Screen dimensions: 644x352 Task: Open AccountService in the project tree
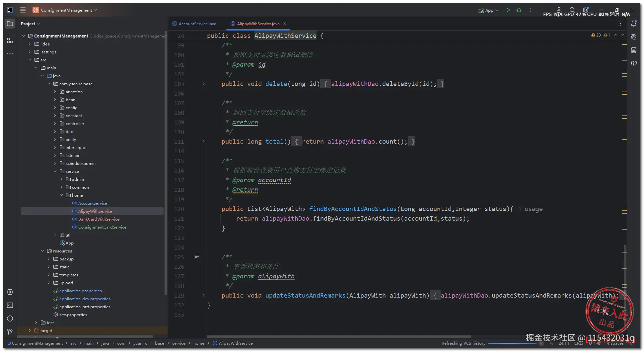point(92,203)
